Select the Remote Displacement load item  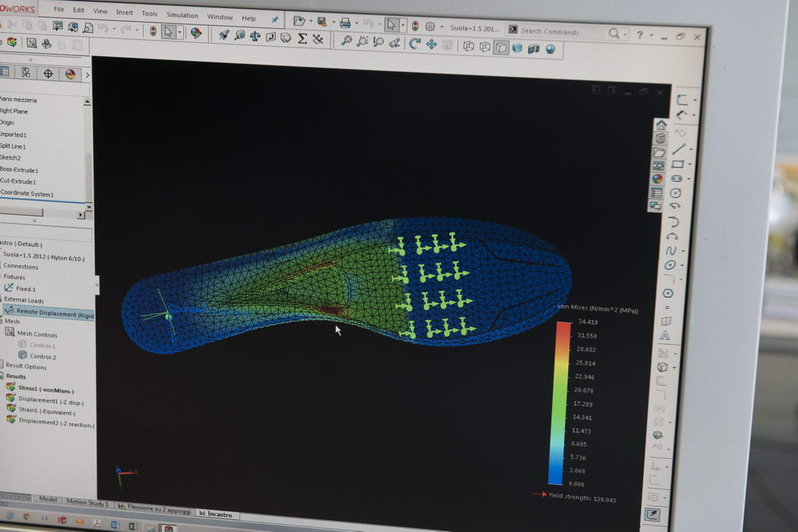pyautogui.click(x=49, y=313)
